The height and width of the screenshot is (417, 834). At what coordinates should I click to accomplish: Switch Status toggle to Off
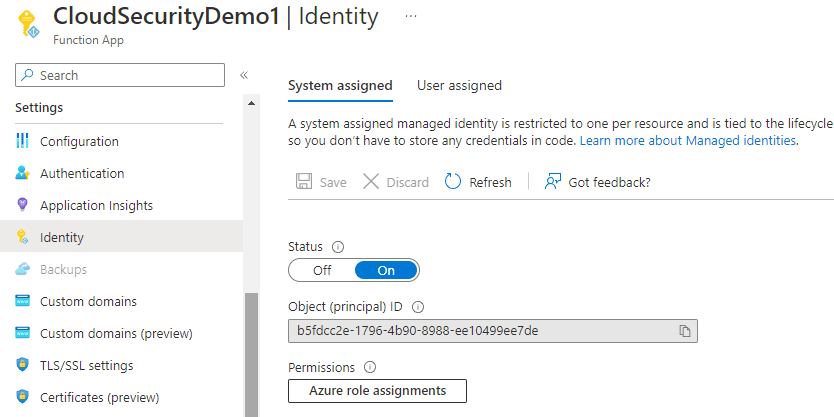pyautogui.click(x=322, y=270)
